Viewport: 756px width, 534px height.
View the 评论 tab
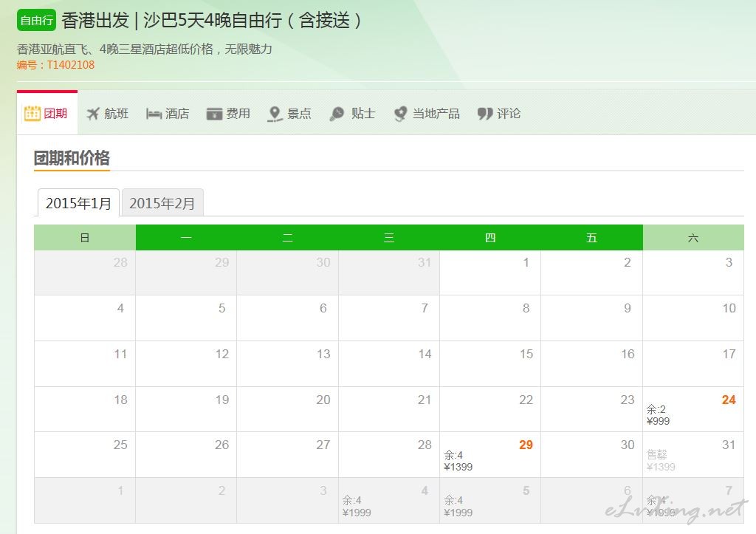499,114
